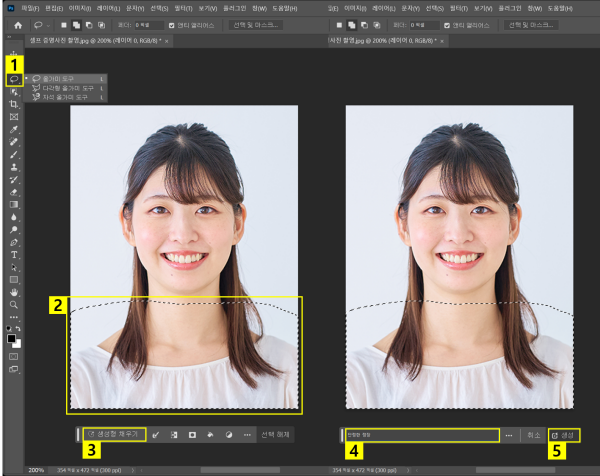Toggle Quick Mask mode icon
Viewport: 600px width, 476px height.
[14, 355]
